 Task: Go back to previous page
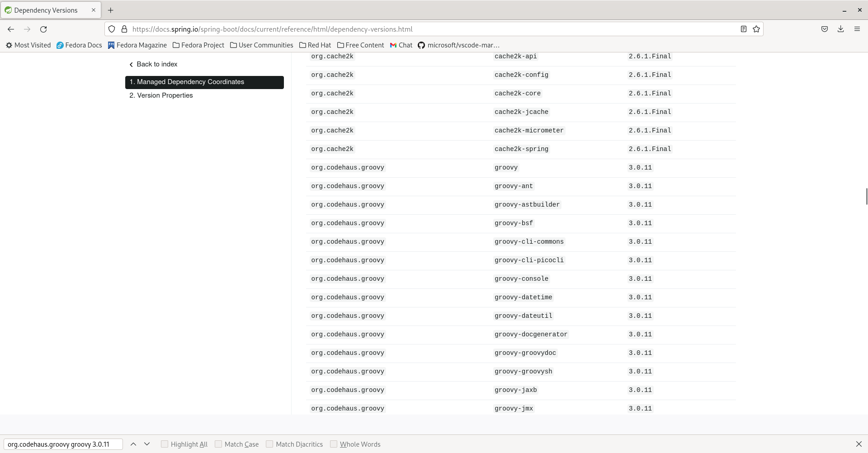coord(11,29)
